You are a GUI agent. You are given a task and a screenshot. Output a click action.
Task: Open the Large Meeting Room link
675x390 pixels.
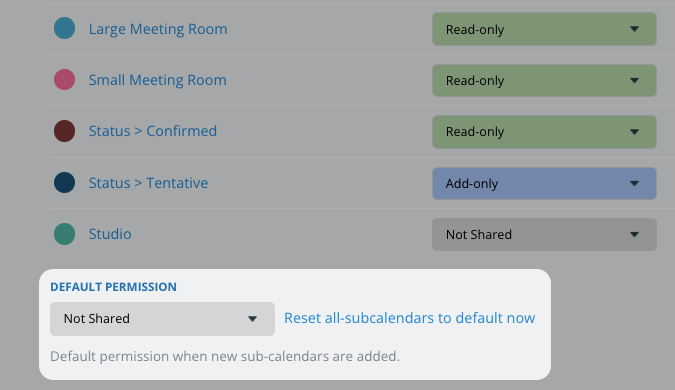[x=158, y=29]
